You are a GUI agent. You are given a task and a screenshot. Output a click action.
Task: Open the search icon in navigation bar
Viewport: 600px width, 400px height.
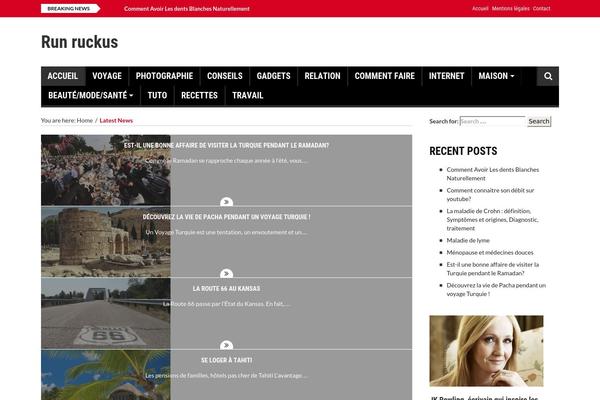[548, 76]
